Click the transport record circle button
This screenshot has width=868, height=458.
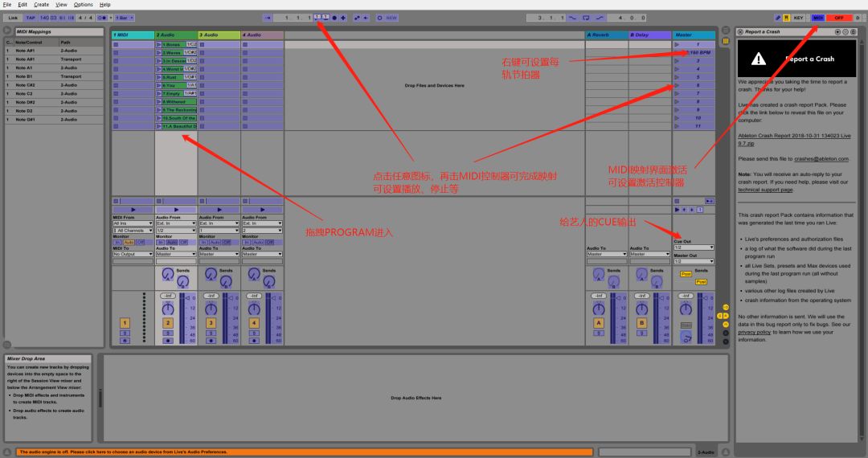tap(334, 18)
